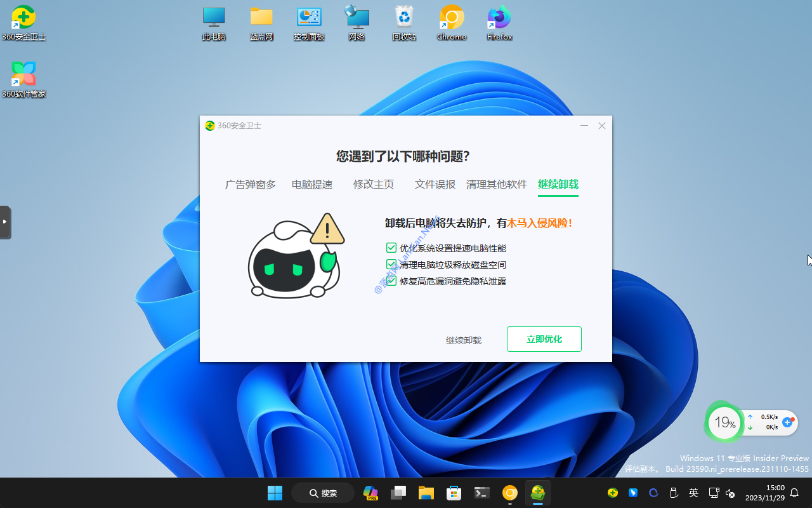Select the Firefox desktop shortcut

tap(499, 23)
